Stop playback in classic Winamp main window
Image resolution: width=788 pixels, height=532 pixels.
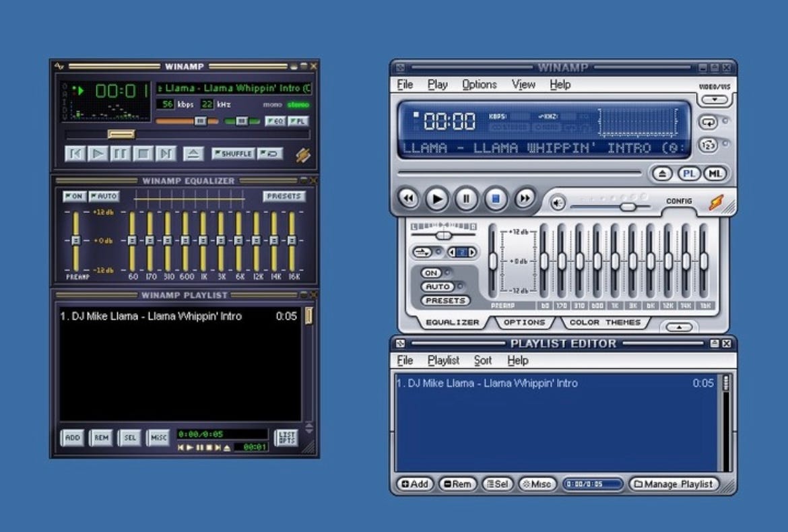pos(143,154)
